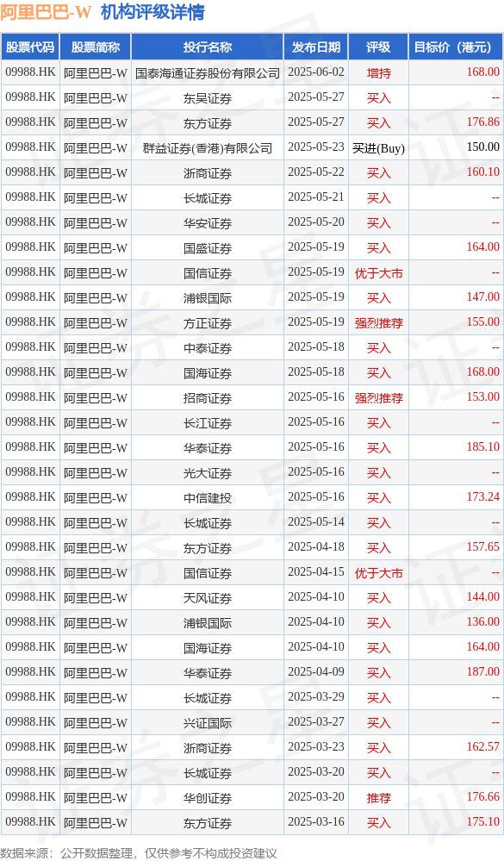Viewport: 504px width, 861px height.
Task: Click the 中信建投 target price 173.24
Action: point(483,497)
